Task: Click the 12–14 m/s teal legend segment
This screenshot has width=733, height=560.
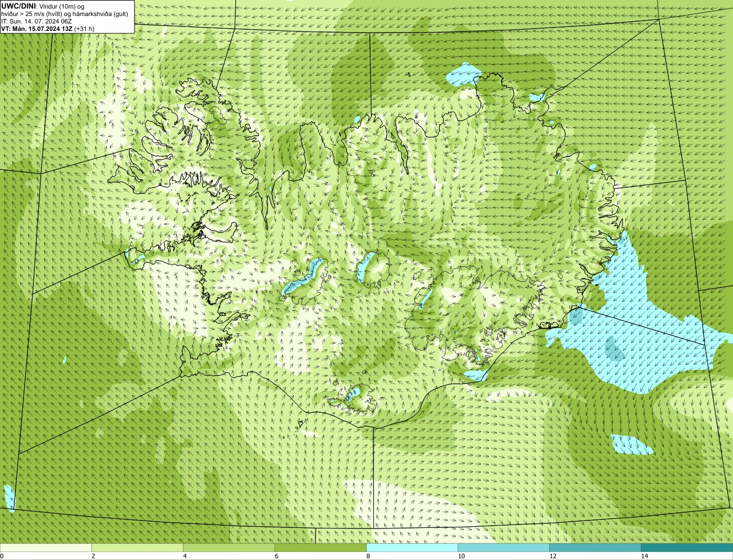Action: [x=596, y=547]
